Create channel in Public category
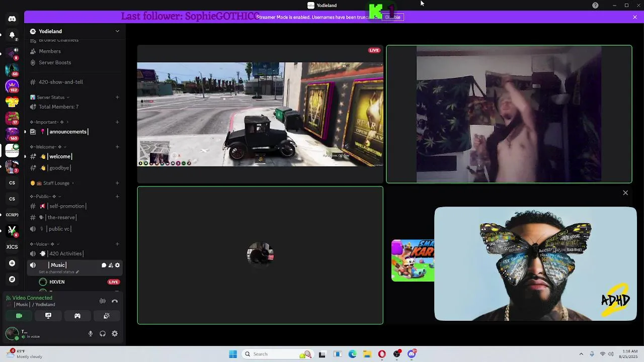644x362 pixels. [117, 197]
